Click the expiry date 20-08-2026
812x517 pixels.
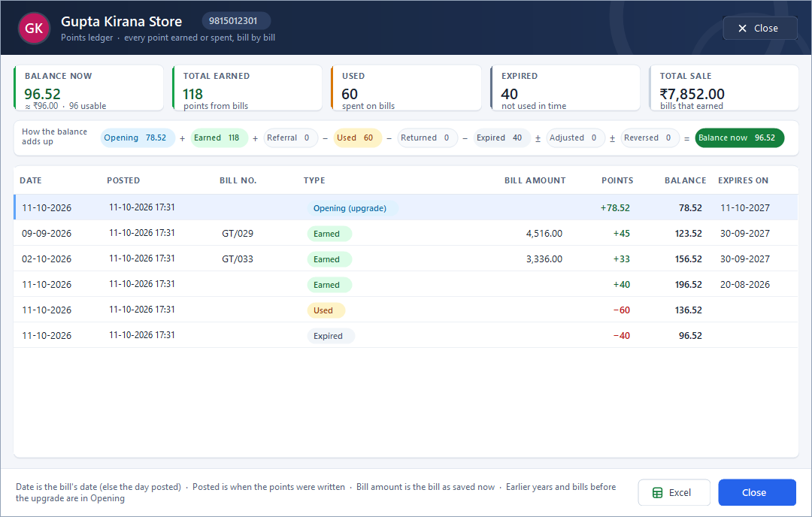(744, 285)
